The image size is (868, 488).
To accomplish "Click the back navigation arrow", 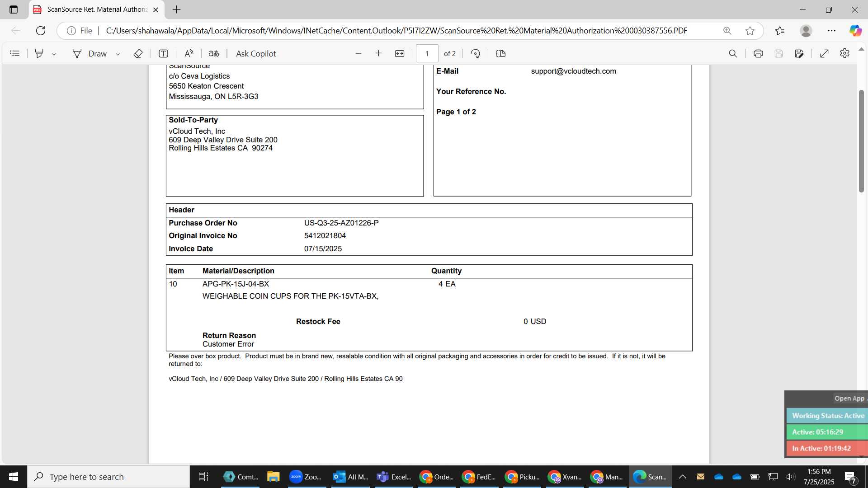I will pos(16,31).
